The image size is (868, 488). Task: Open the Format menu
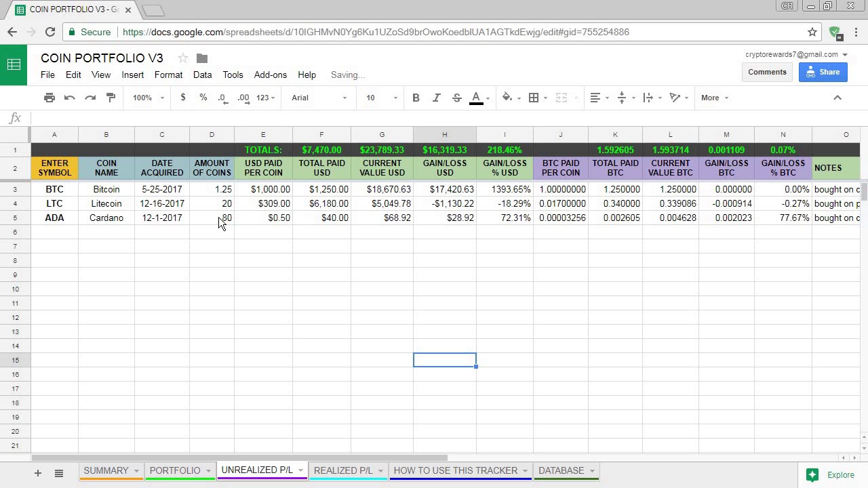pyautogui.click(x=168, y=75)
